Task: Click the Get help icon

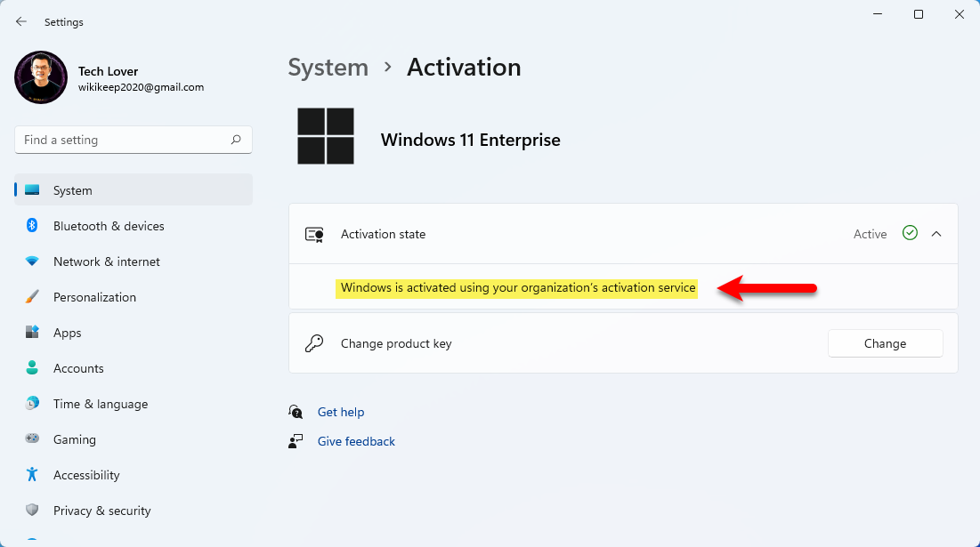Action: click(296, 412)
